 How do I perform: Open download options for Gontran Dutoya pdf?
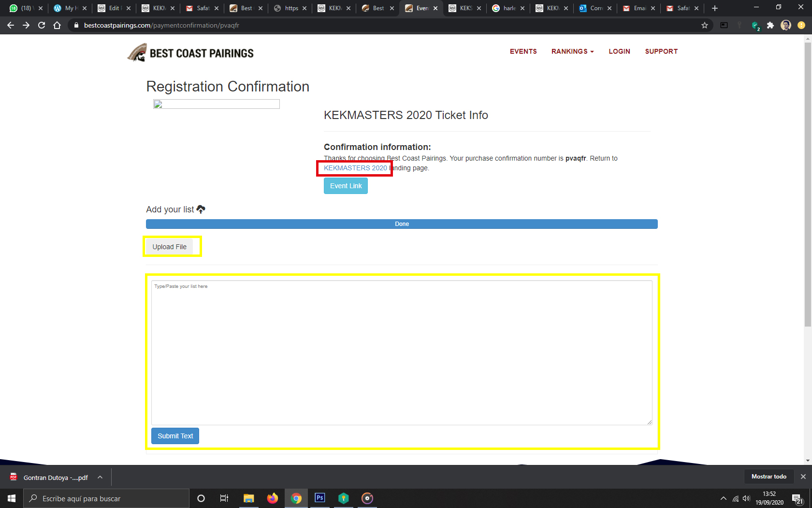coord(100,477)
